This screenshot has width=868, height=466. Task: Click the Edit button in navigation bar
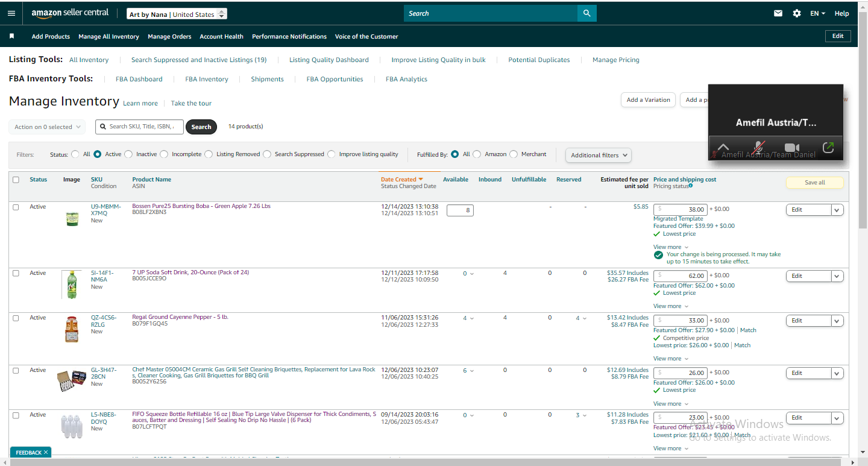[838, 36]
